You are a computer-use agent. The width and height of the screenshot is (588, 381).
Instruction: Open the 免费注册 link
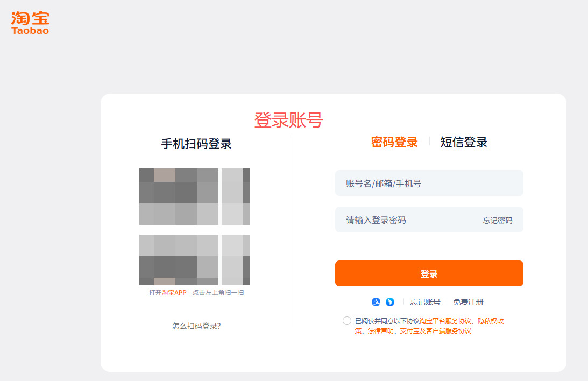point(468,302)
